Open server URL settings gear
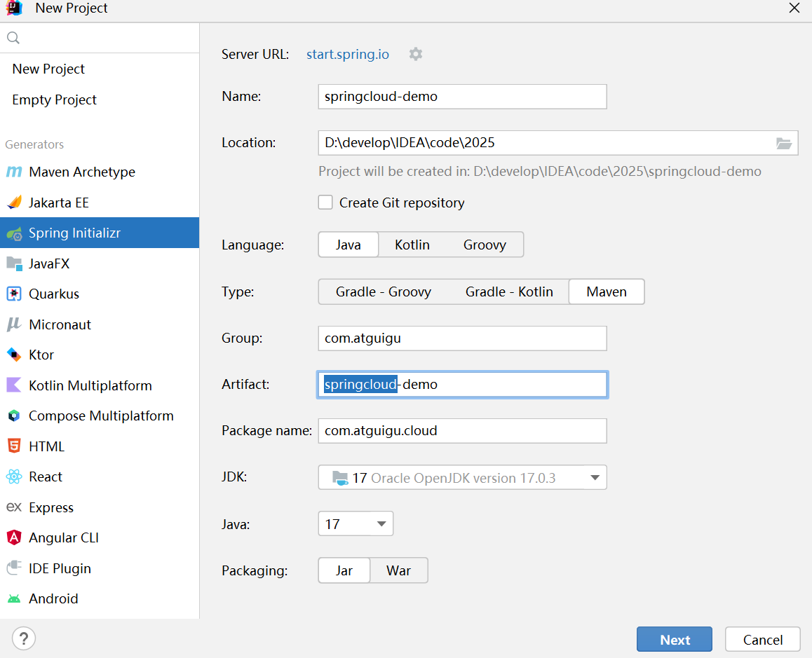812x658 pixels. tap(415, 54)
